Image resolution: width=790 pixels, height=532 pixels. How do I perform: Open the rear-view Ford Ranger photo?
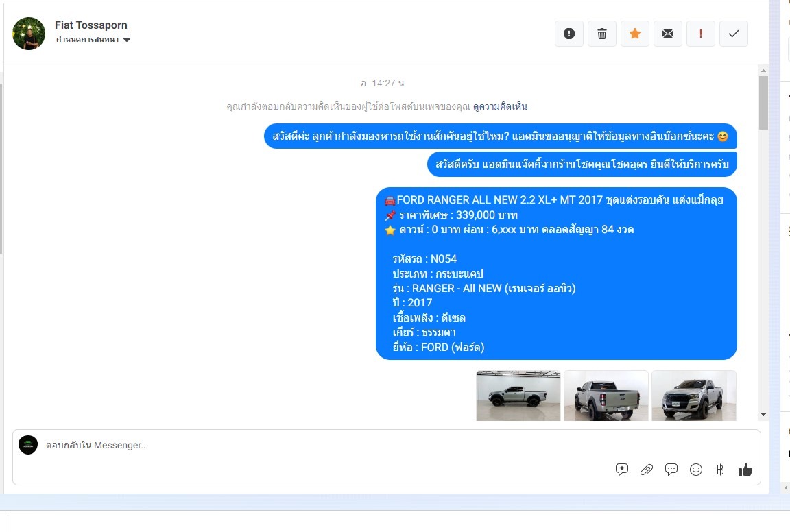coord(606,396)
